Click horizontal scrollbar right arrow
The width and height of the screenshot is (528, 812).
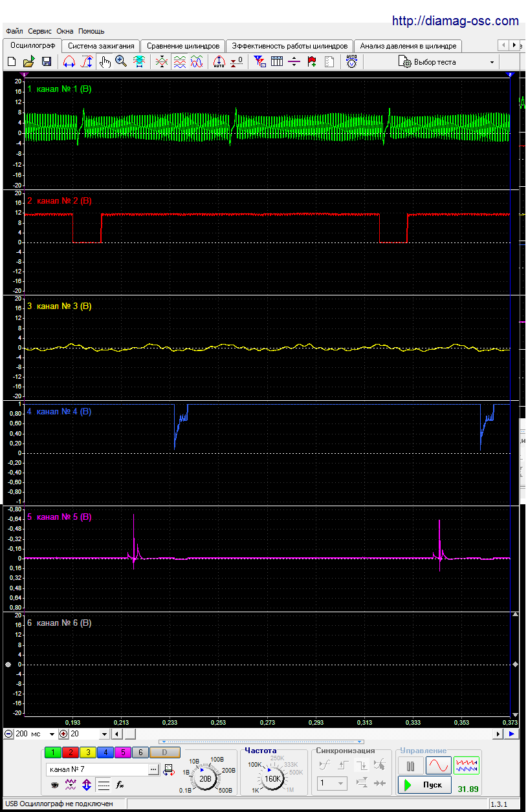(x=498, y=734)
